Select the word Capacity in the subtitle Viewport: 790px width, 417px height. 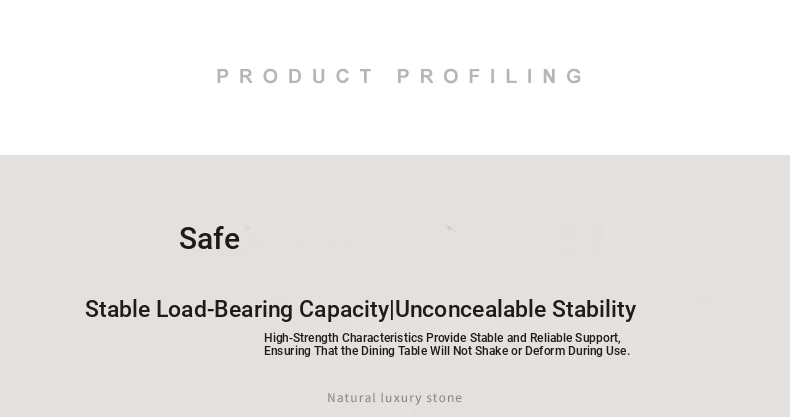(345, 310)
